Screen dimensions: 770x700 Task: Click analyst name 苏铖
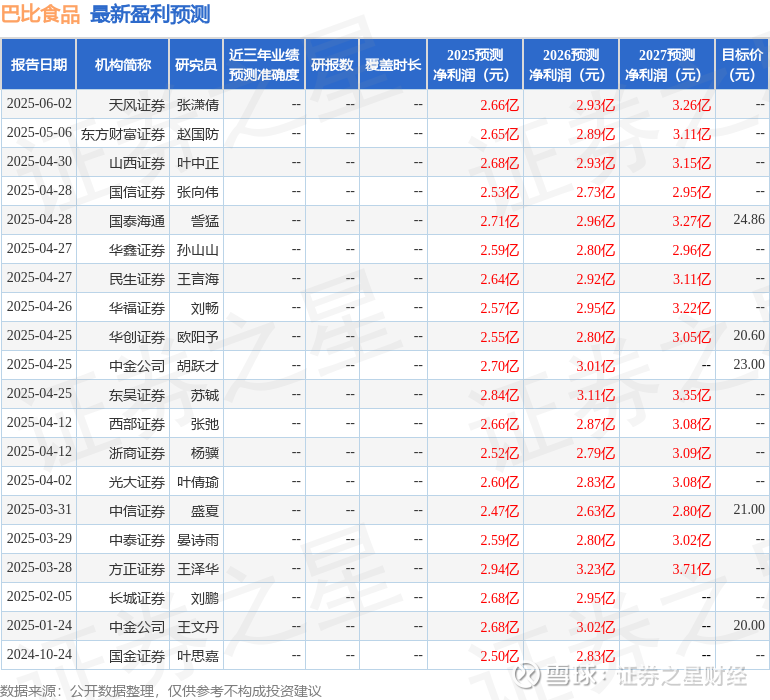pyautogui.click(x=205, y=395)
